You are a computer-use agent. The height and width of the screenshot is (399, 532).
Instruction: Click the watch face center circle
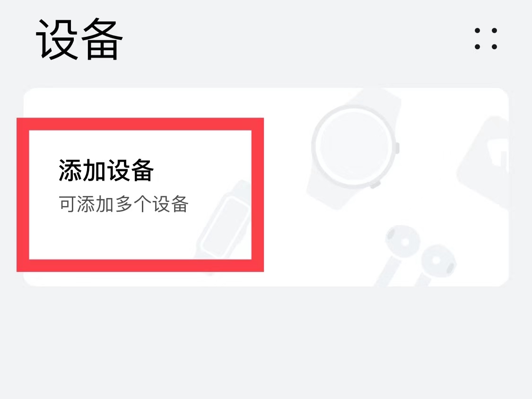click(353, 146)
